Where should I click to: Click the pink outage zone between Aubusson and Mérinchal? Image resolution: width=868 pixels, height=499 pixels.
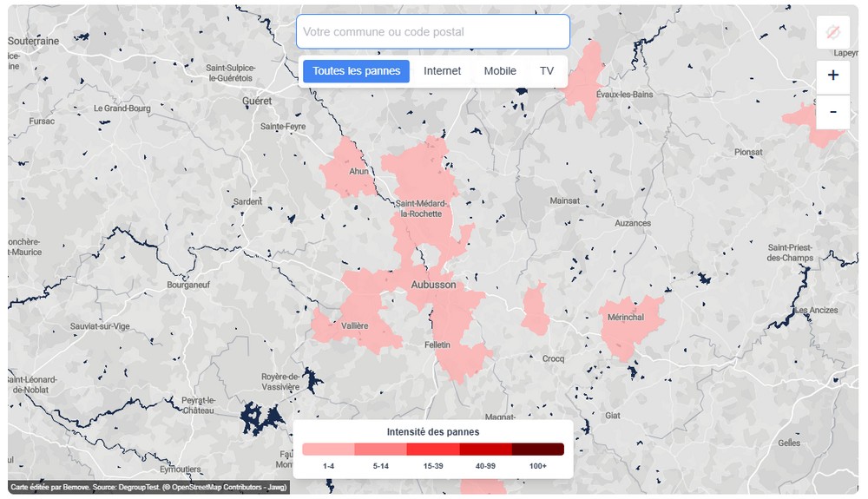coord(535,310)
